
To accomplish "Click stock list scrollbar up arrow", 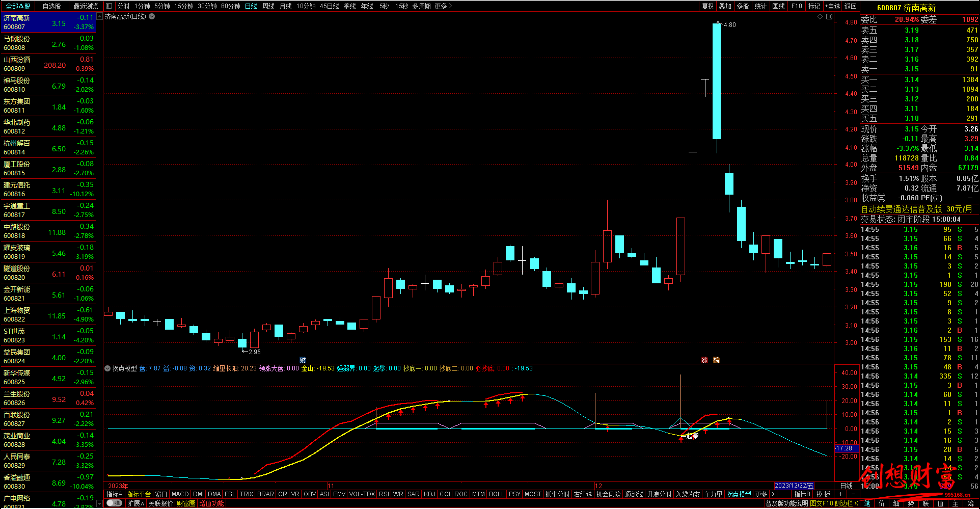I will 99,16.
